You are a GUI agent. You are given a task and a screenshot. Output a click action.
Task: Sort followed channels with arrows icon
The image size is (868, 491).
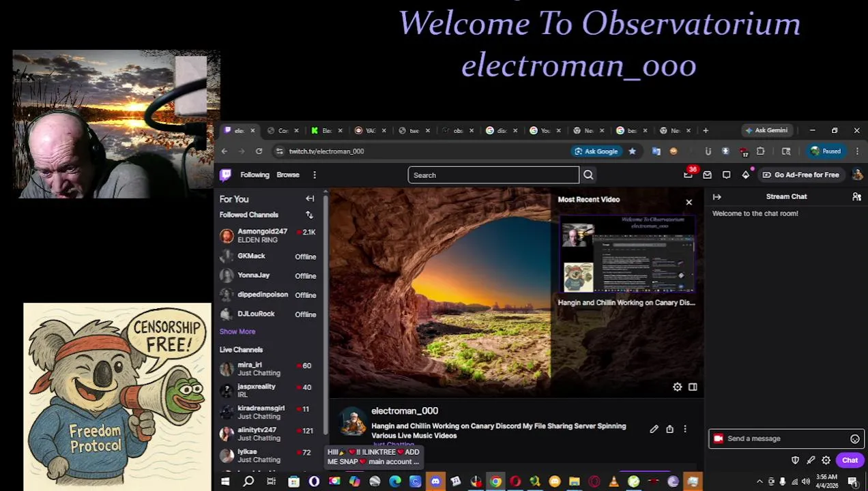tap(309, 215)
